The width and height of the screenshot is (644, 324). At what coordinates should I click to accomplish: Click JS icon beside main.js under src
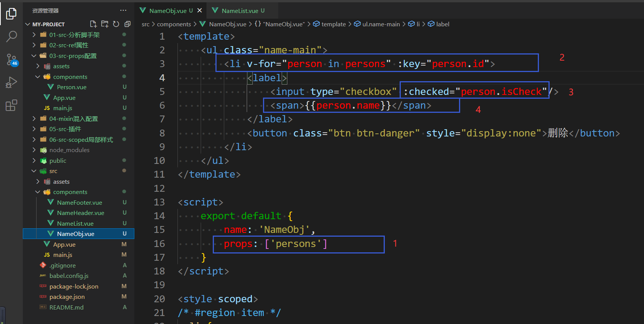point(47,255)
